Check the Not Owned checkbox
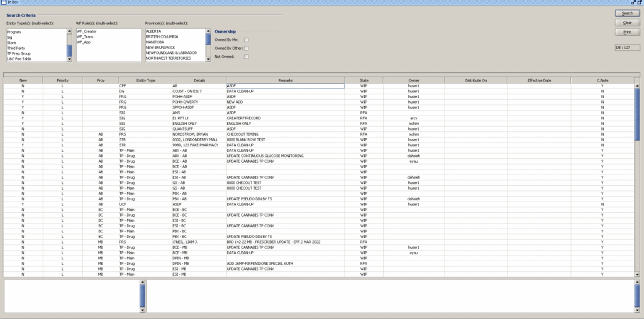644x319 pixels. tap(247, 57)
